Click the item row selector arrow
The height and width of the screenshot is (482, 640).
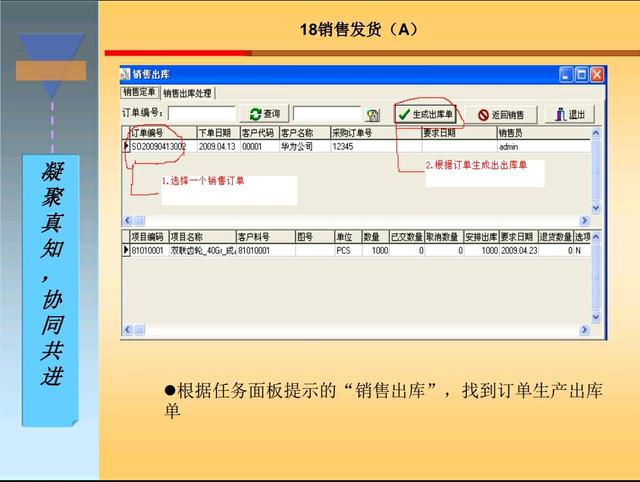tap(126, 250)
